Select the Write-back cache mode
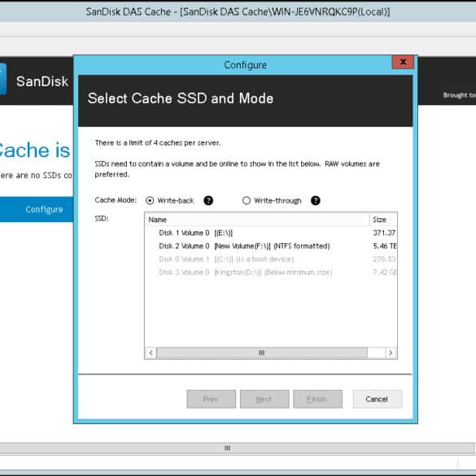 (150, 201)
